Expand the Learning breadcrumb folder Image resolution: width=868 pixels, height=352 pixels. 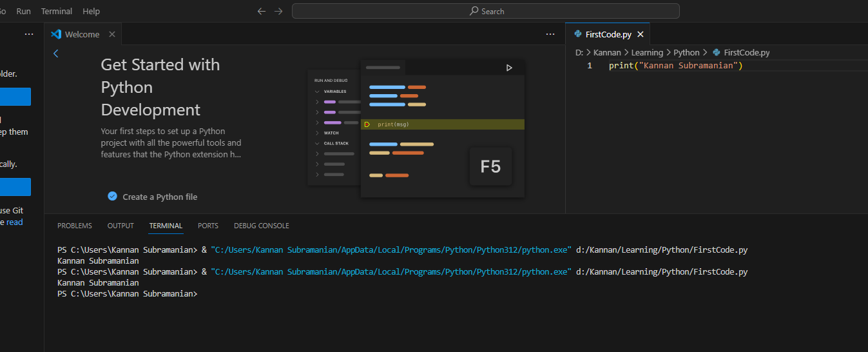[647, 53]
